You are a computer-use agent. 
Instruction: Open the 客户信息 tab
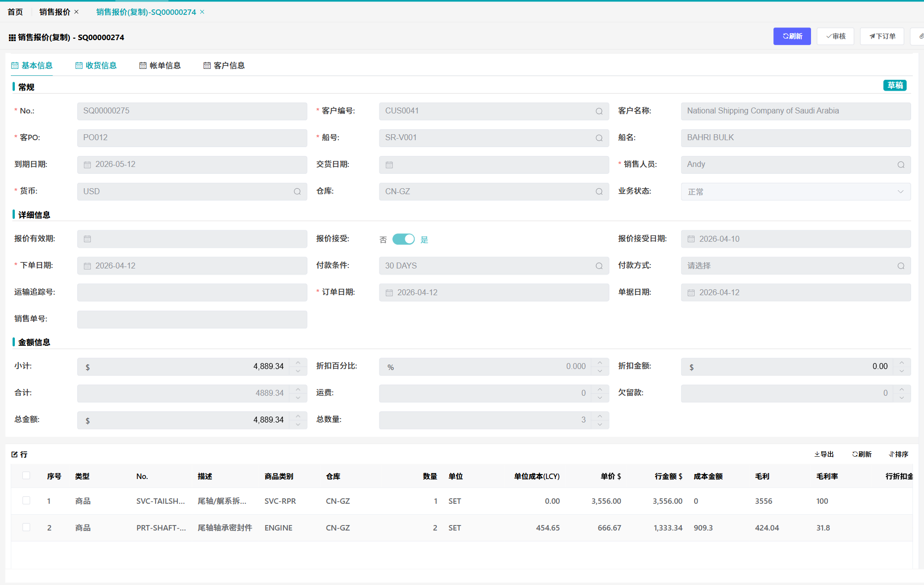click(x=224, y=65)
